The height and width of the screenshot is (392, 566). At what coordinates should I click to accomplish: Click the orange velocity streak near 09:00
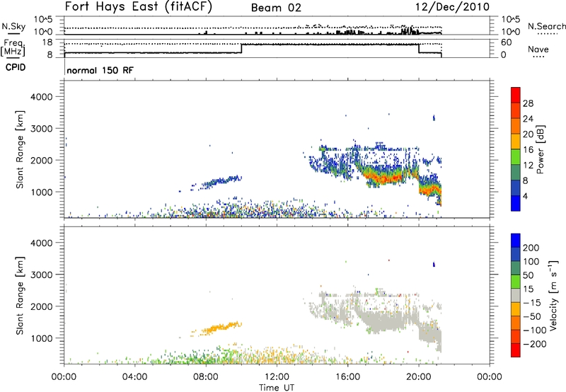point(220,328)
